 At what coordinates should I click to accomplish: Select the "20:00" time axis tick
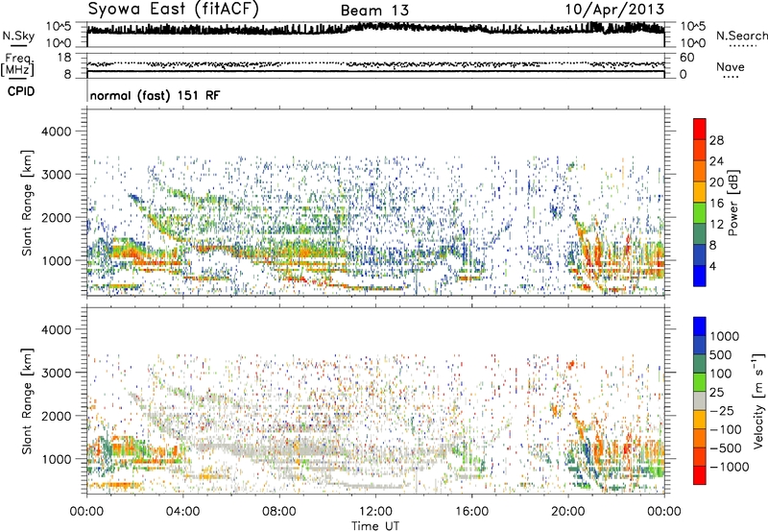pyautogui.click(x=568, y=512)
